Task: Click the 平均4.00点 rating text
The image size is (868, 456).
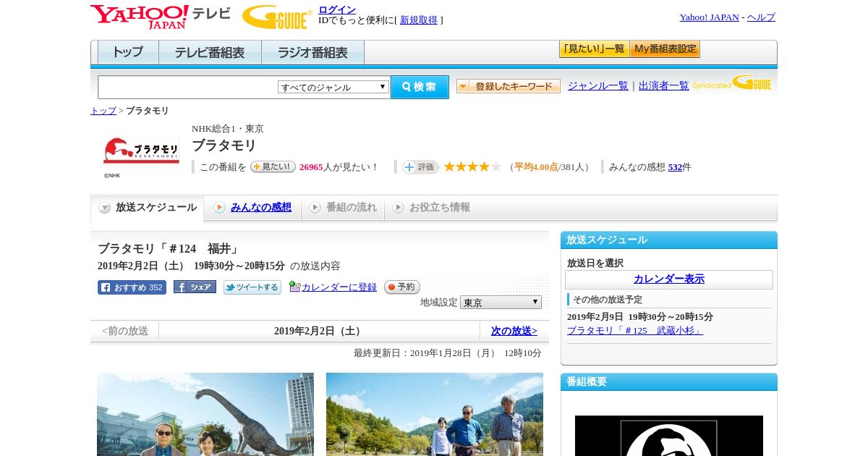Action: point(536,167)
